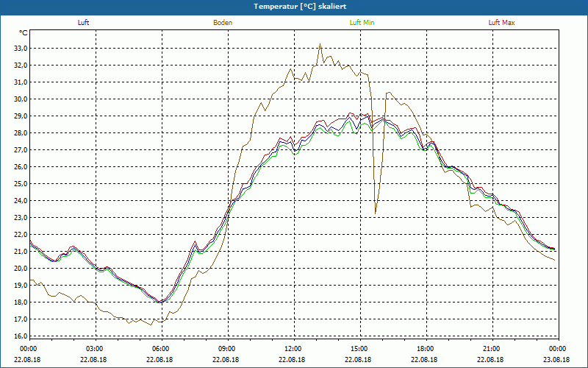The image size is (588, 368).
Task: Click the brown Boden legend label
Action: click(x=223, y=23)
